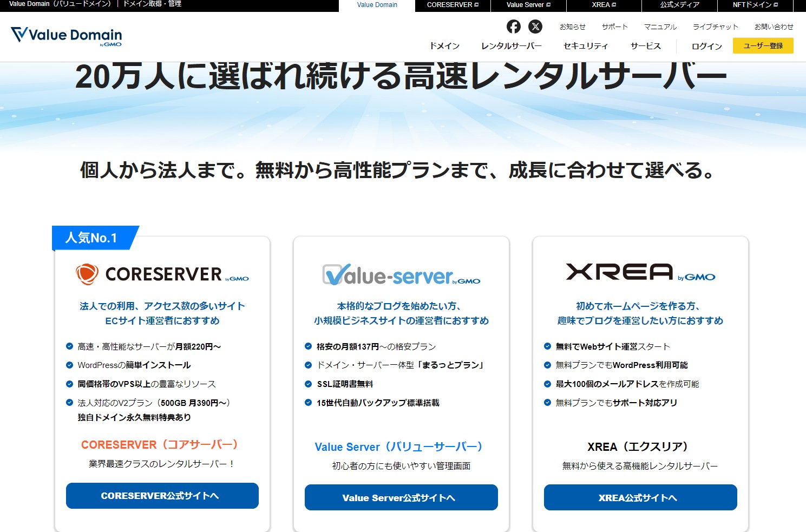Select ドメイン in the navigation menu

tap(444, 46)
